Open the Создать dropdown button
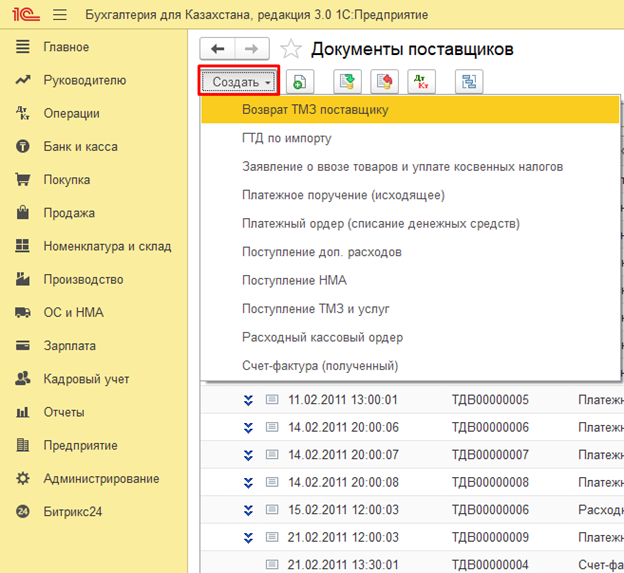 (x=238, y=81)
